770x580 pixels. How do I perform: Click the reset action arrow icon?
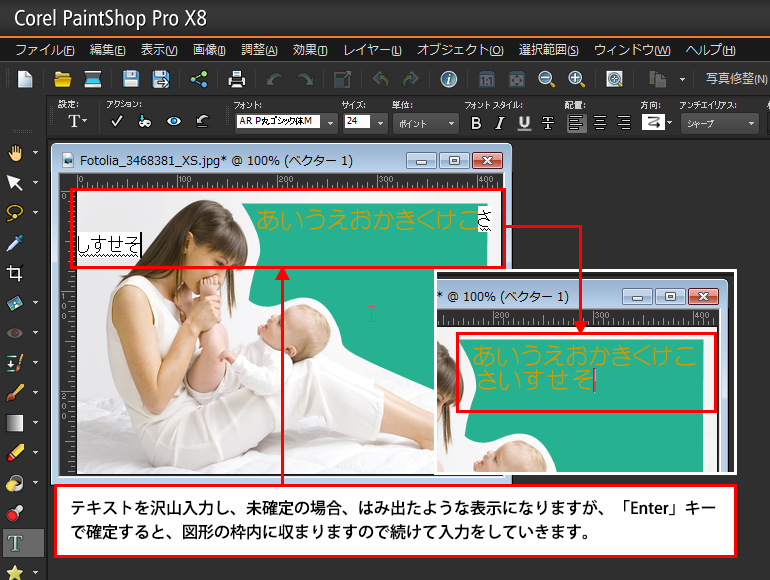202,121
